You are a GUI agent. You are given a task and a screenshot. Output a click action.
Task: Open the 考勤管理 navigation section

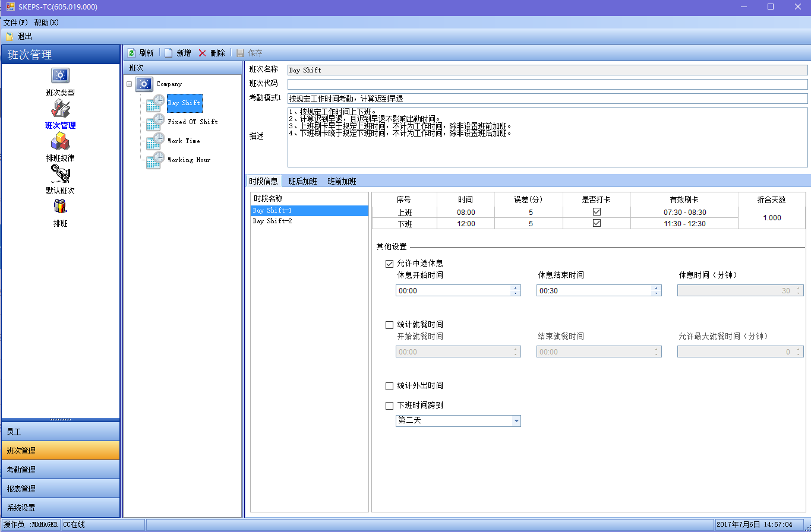tap(61, 470)
